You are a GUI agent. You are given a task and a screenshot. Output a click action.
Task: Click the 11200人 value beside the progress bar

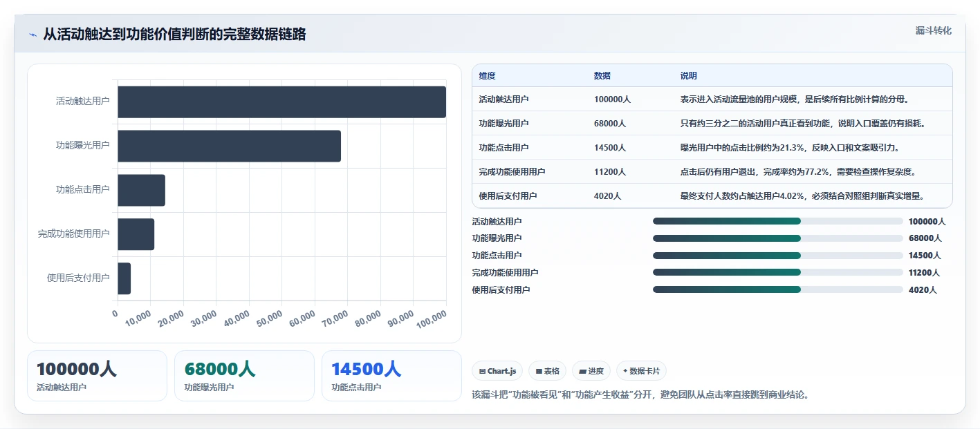pyautogui.click(x=925, y=273)
